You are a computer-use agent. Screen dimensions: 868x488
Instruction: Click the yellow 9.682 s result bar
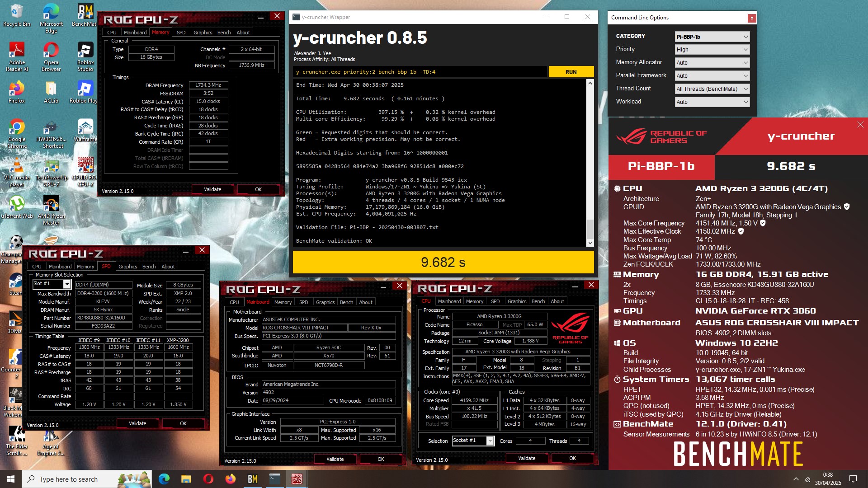tap(443, 262)
